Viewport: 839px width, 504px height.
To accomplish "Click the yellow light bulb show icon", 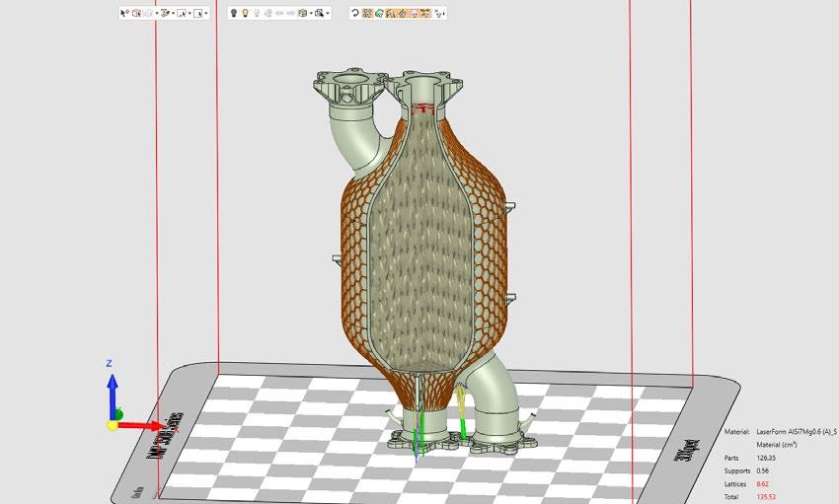I will pos(245,13).
